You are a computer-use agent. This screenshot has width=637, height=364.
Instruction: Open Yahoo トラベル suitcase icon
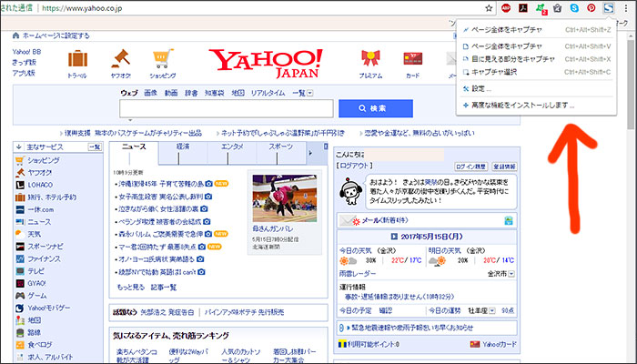tap(77, 60)
